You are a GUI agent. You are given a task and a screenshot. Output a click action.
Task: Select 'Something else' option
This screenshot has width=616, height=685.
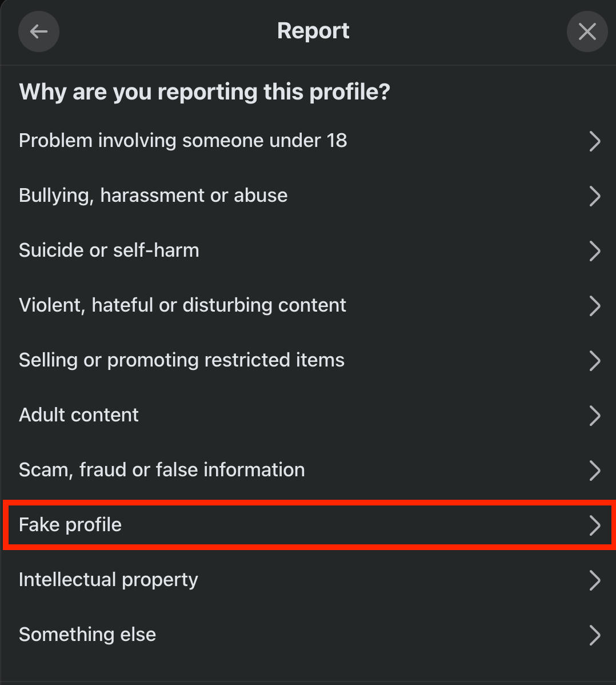click(87, 635)
